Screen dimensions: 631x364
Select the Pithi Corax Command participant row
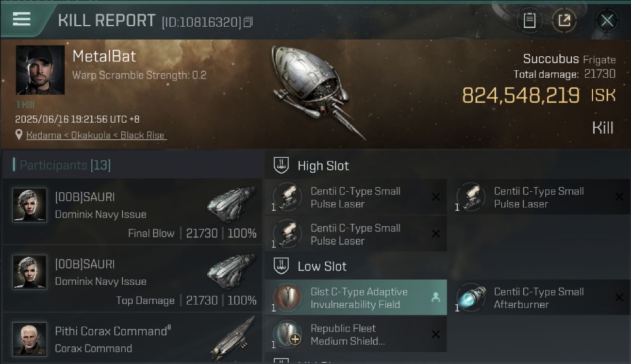point(133,339)
